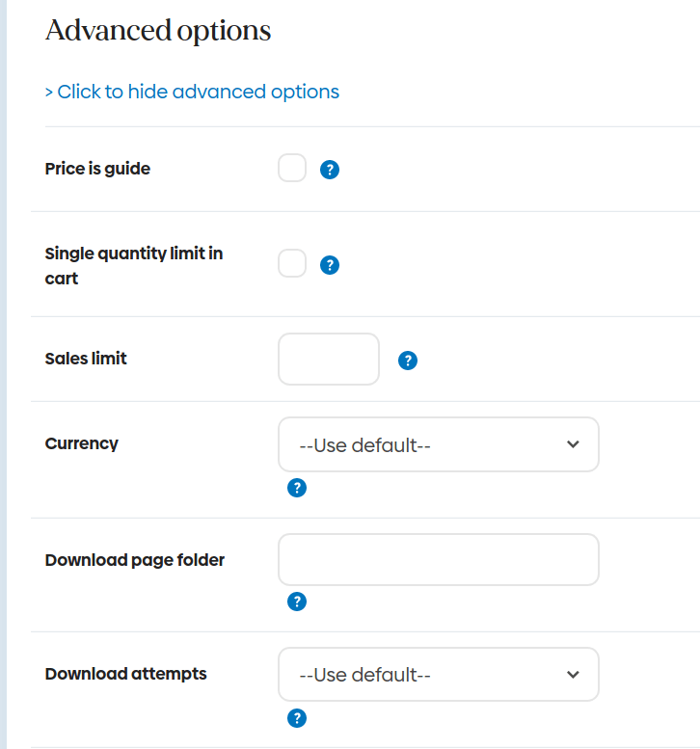Click the help icon next to Sales limit field
Viewport: 700px width, 749px height.
pyautogui.click(x=408, y=361)
